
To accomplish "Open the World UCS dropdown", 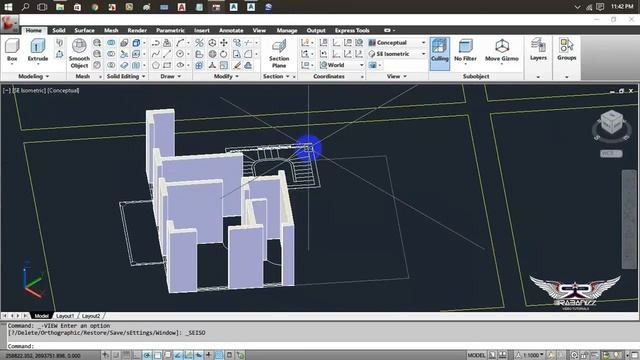I will [x=341, y=65].
